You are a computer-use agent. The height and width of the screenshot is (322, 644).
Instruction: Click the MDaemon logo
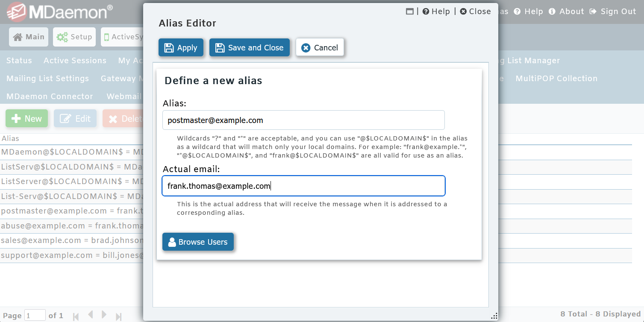60,12
